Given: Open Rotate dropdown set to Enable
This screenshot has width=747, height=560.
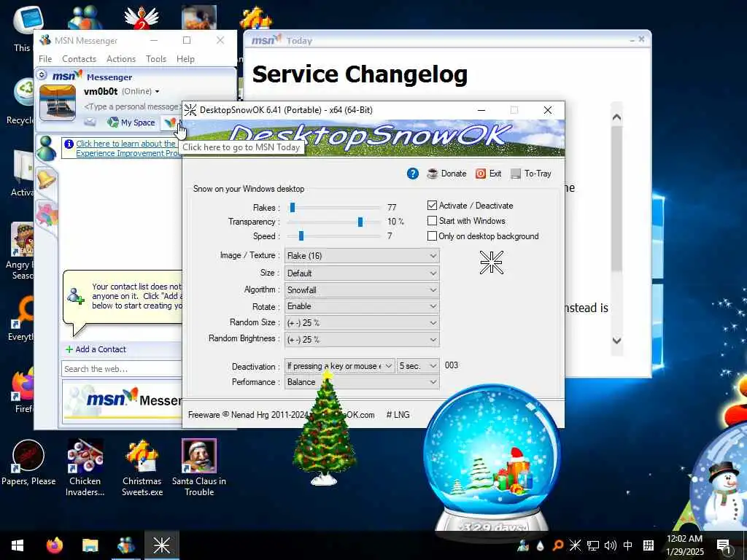Looking at the screenshot, I should point(362,306).
